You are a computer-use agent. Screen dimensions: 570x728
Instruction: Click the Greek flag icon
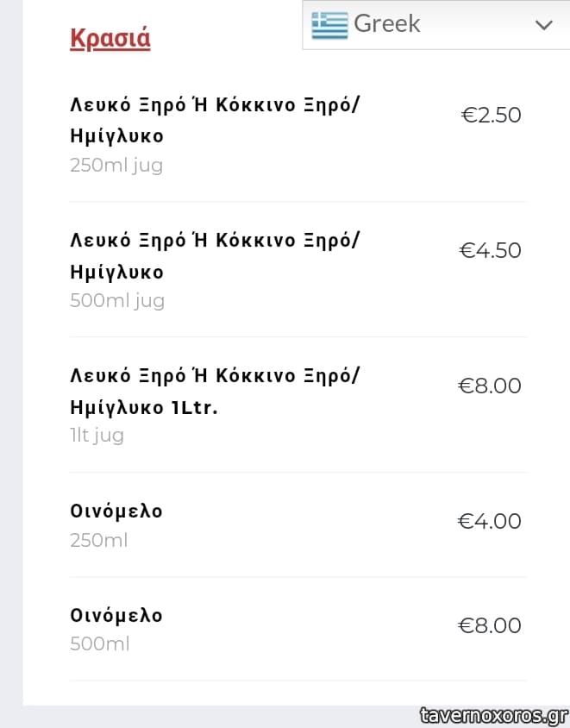coord(329,25)
